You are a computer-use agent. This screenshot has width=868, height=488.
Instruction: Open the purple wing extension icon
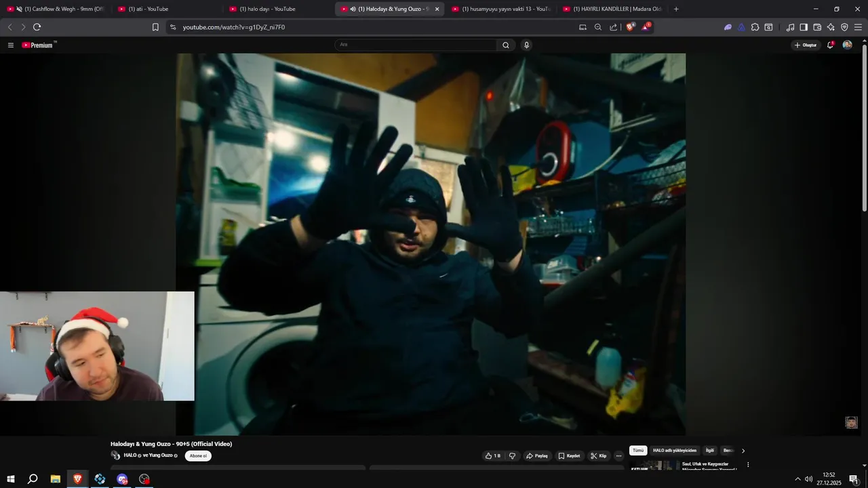click(x=728, y=27)
